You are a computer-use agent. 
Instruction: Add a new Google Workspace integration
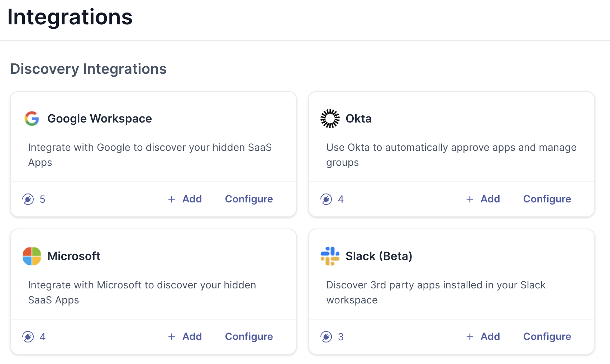tap(185, 199)
